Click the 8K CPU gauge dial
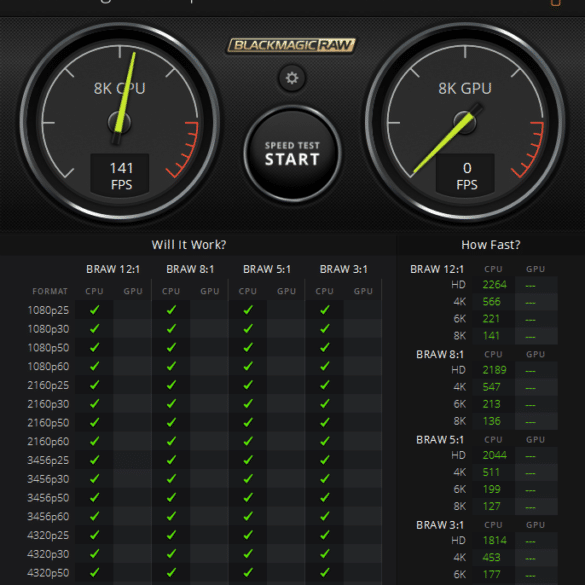The image size is (585, 585). 119,122
